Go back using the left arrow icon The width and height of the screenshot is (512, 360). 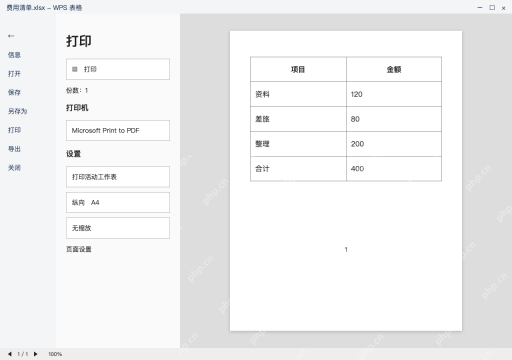pyautogui.click(x=11, y=36)
